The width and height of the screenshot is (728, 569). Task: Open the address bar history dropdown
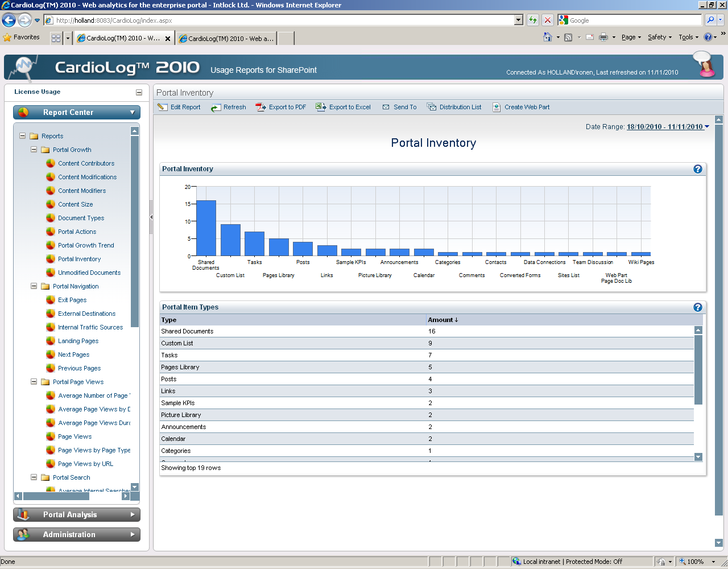coord(518,20)
